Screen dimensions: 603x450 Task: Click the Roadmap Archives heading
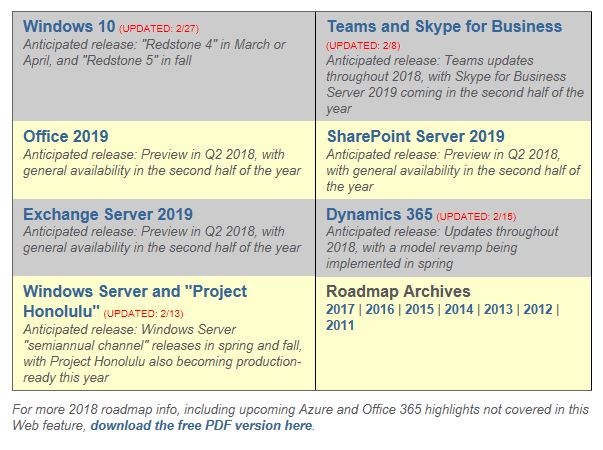pyautogui.click(x=398, y=292)
